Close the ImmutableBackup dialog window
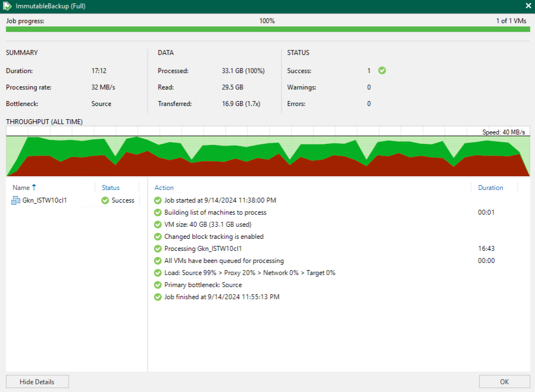Viewport: 535px width, 392px height. tap(528, 6)
